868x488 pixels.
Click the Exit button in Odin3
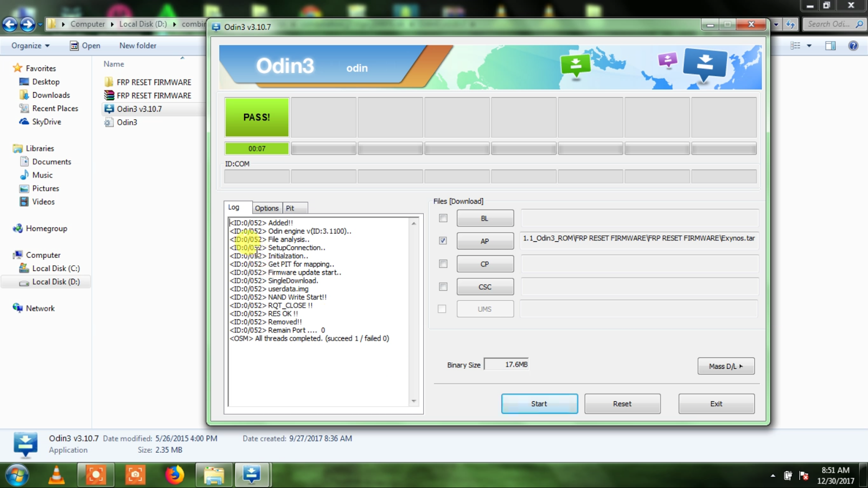pyautogui.click(x=716, y=403)
